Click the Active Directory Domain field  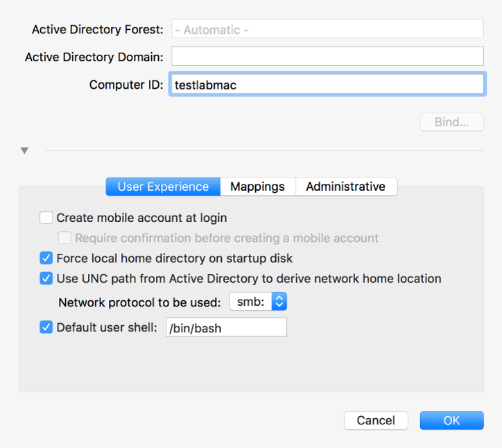[x=327, y=56]
